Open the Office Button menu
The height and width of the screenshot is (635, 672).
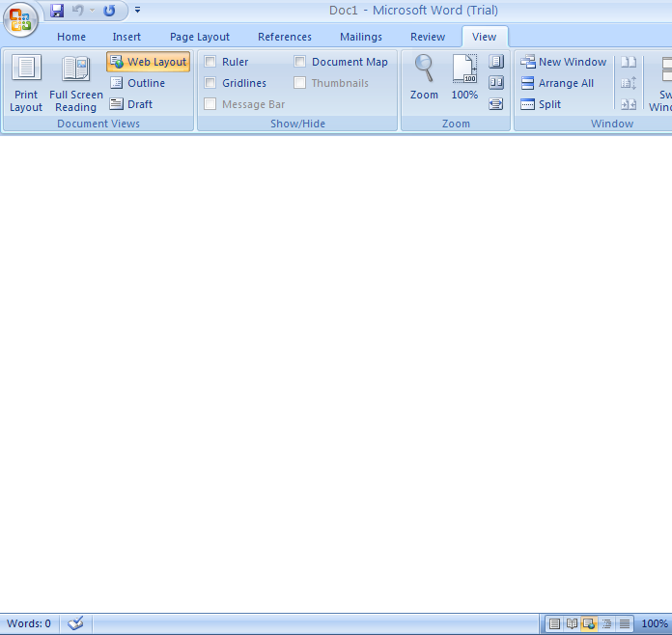click(20, 19)
